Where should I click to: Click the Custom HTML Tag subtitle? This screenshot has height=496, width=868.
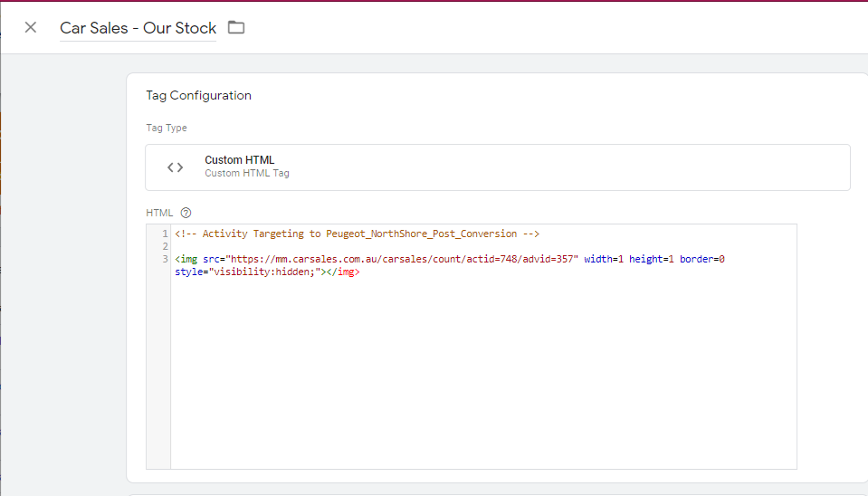tap(247, 173)
